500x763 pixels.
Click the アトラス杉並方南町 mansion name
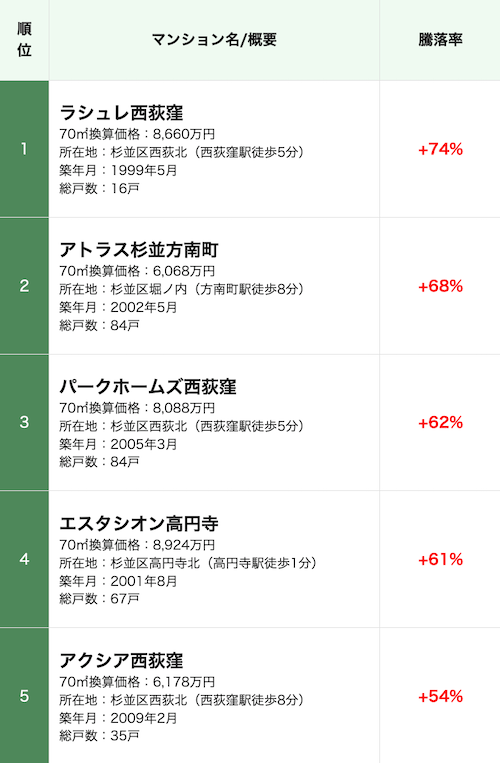[x=139, y=250]
